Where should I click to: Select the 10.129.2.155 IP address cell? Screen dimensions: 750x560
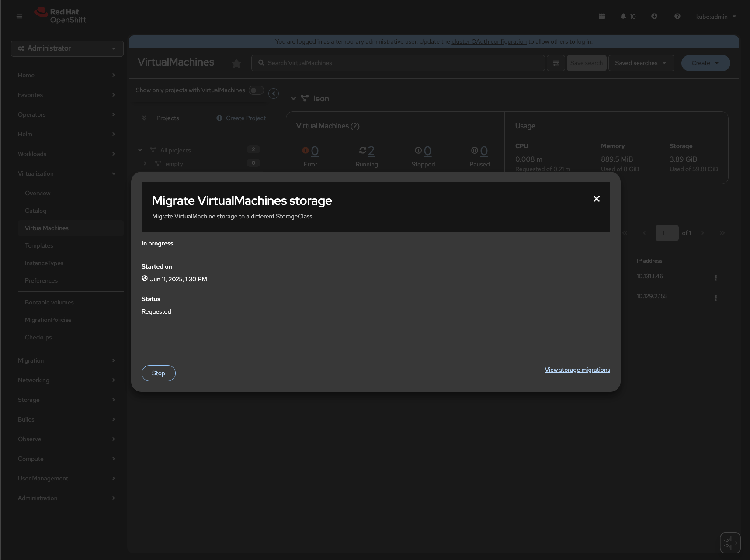click(652, 296)
